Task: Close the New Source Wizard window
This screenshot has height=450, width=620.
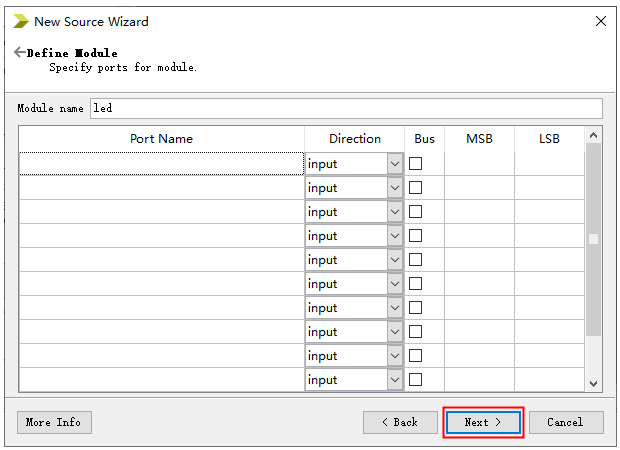Action: (x=600, y=21)
